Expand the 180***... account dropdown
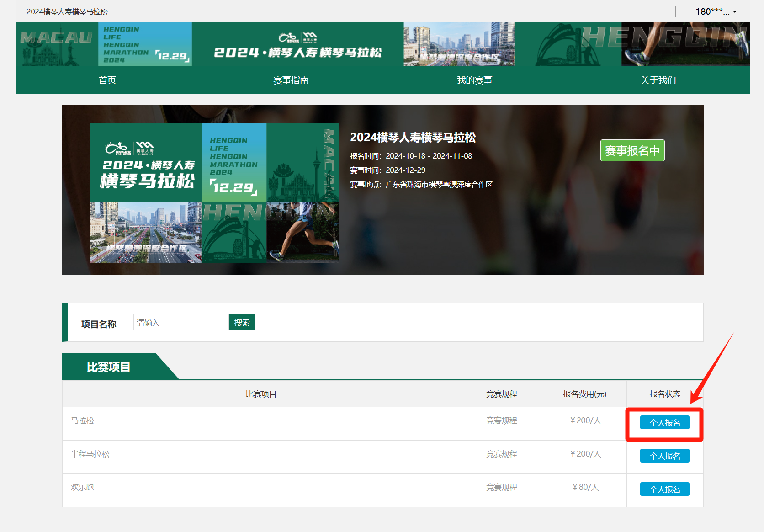This screenshot has width=764, height=532. click(716, 11)
